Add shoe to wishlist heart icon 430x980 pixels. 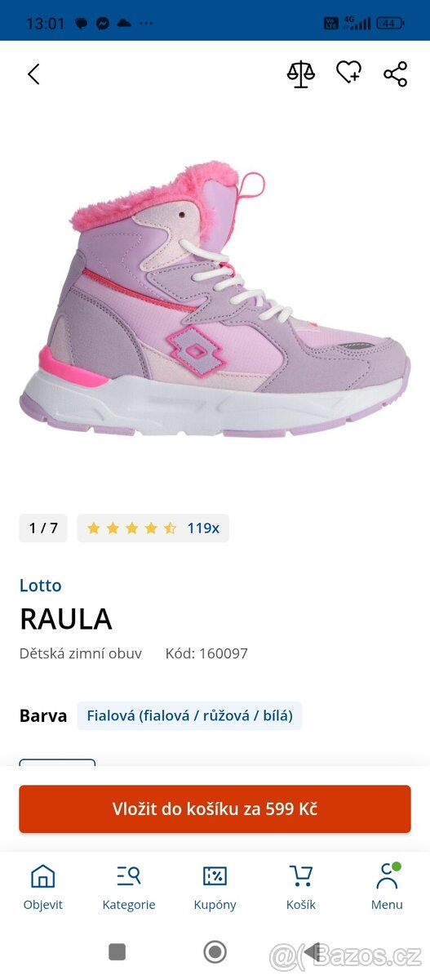348,73
